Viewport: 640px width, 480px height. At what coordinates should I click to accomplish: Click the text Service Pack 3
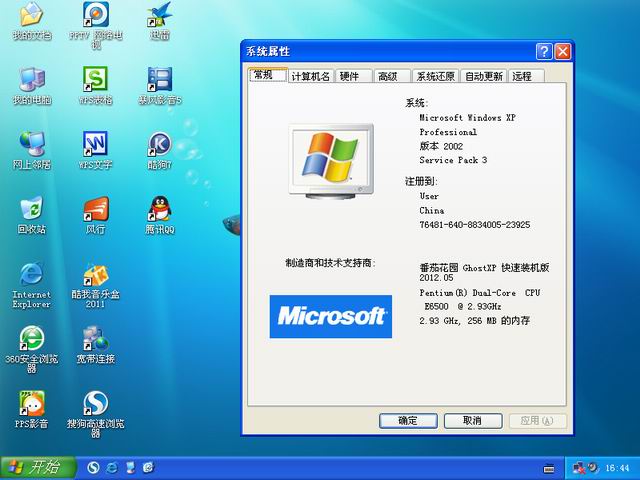tap(453, 160)
